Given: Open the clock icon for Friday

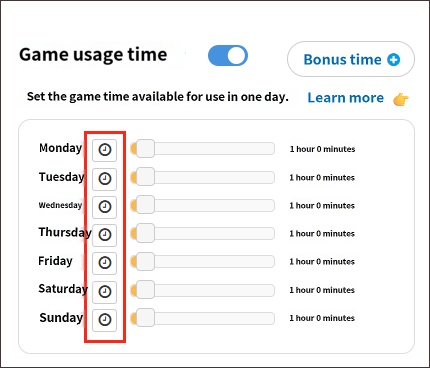Looking at the screenshot, I should 105,263.
